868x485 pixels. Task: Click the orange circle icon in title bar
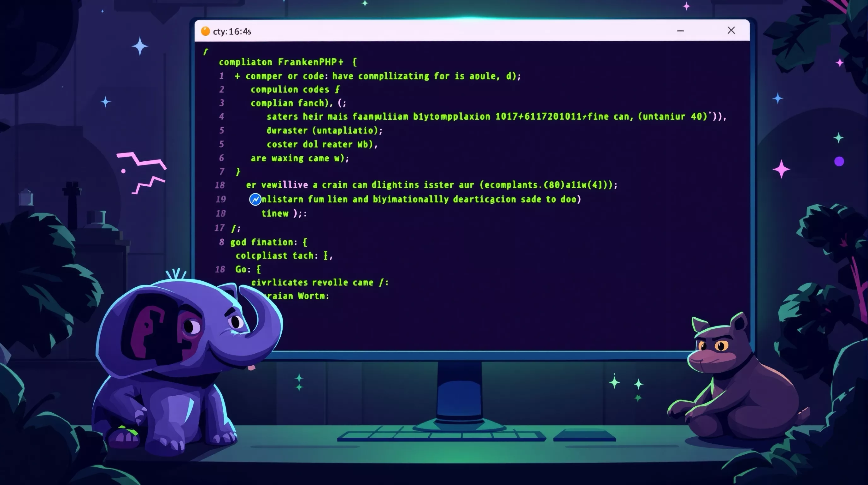[205, 31]
